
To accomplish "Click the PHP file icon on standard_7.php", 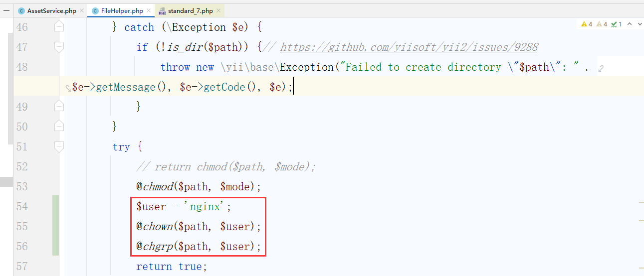I will point(162,11).
